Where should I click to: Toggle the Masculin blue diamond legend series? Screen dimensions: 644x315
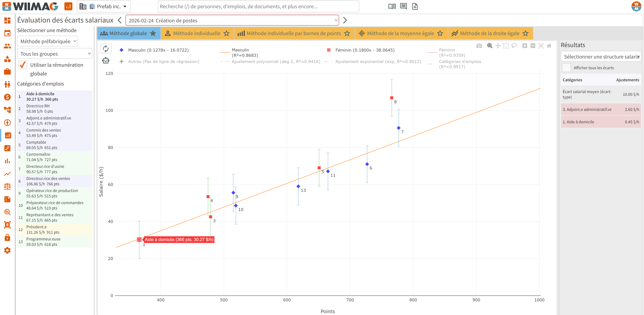click(x=122, y=50)
